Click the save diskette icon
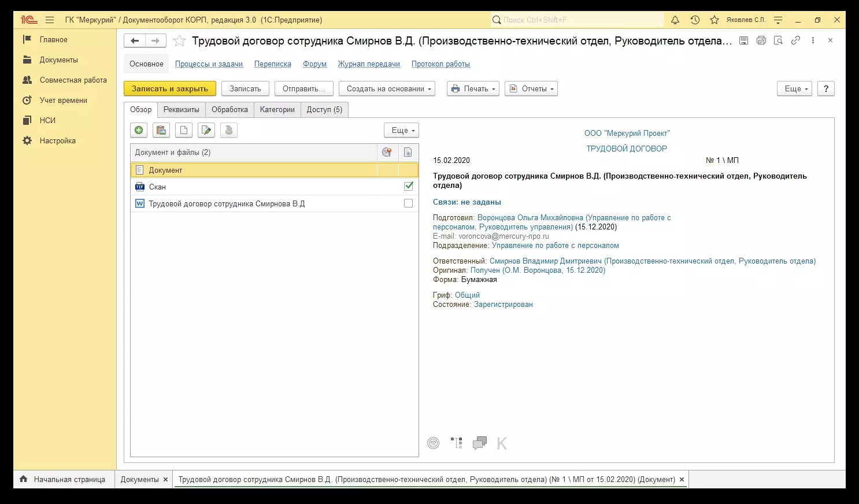This screenshot has width=859, height=504. pyautogui.click(x=744, y=40)
